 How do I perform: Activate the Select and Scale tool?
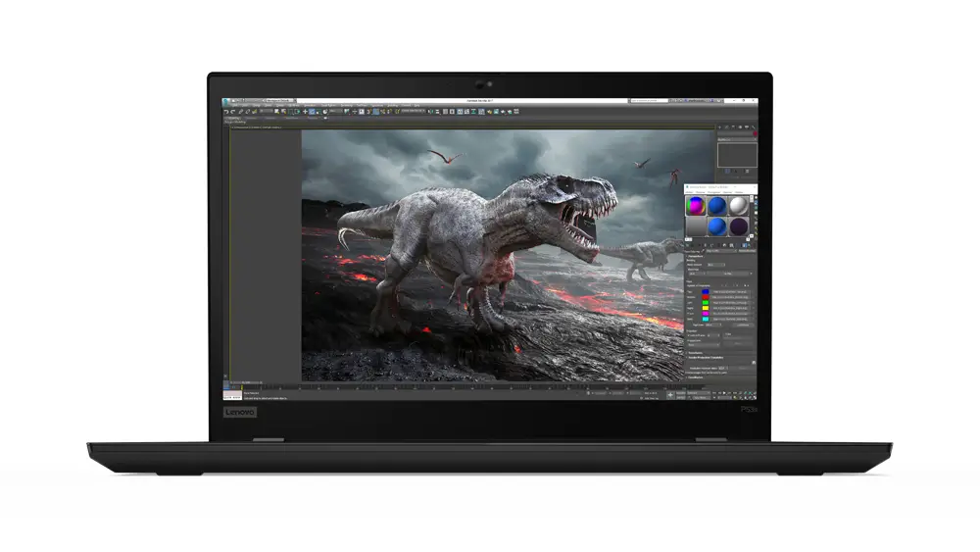click(x=318, y=111)
